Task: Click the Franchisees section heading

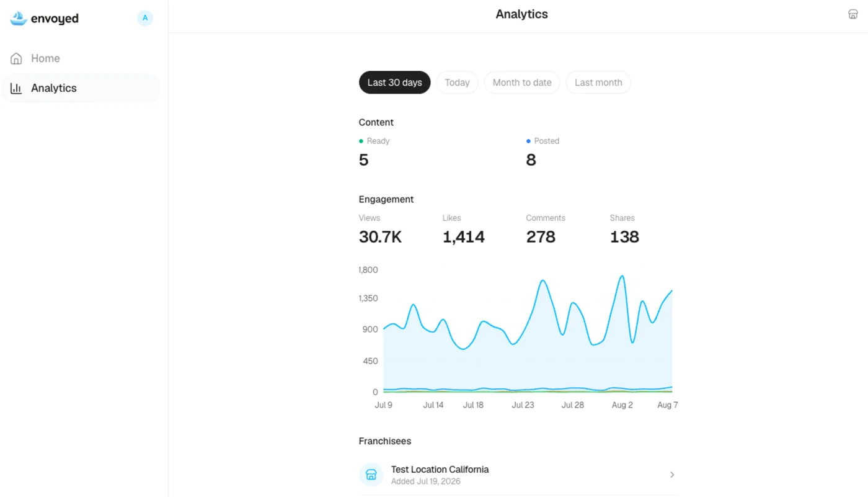Action: coord(385,441)
